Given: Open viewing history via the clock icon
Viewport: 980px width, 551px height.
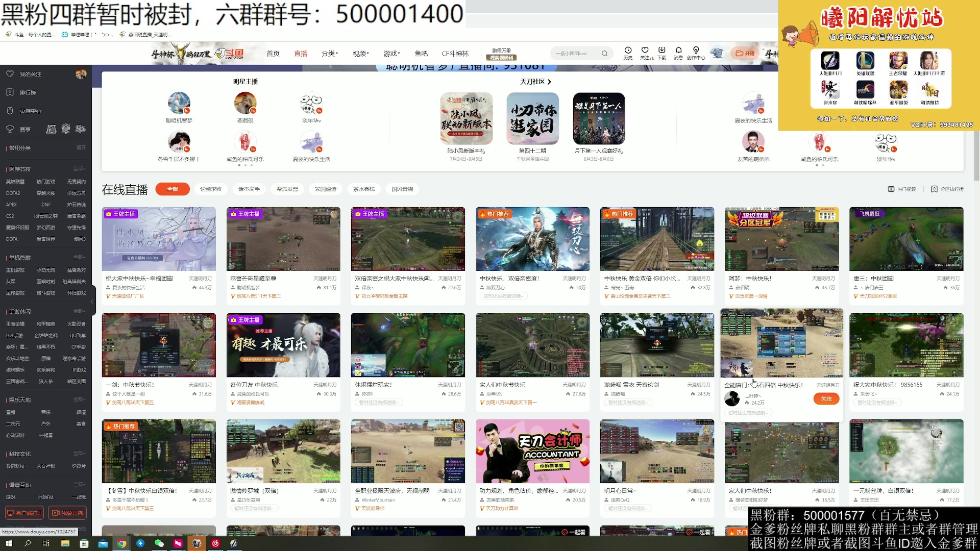Looking at the screenshot, I should point(627,54).
